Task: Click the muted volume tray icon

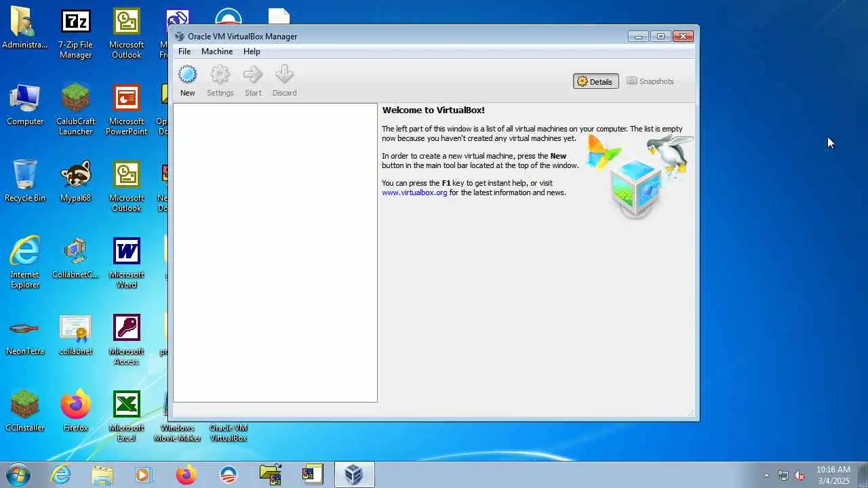Action: point(800,475)
